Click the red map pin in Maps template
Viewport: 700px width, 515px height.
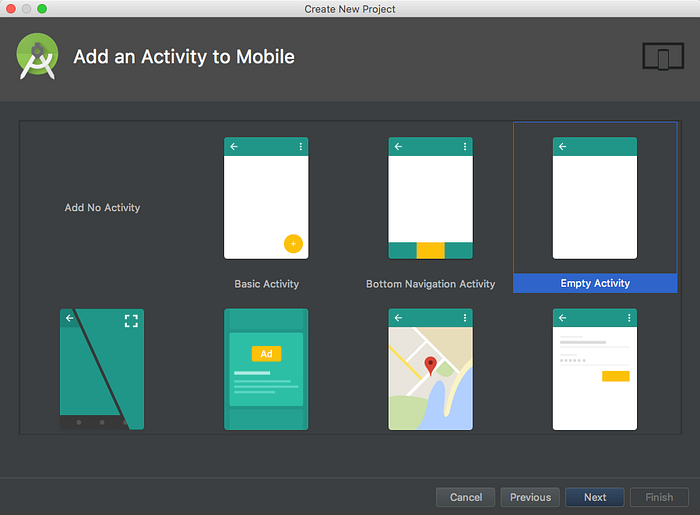click(x=430, y=365)
